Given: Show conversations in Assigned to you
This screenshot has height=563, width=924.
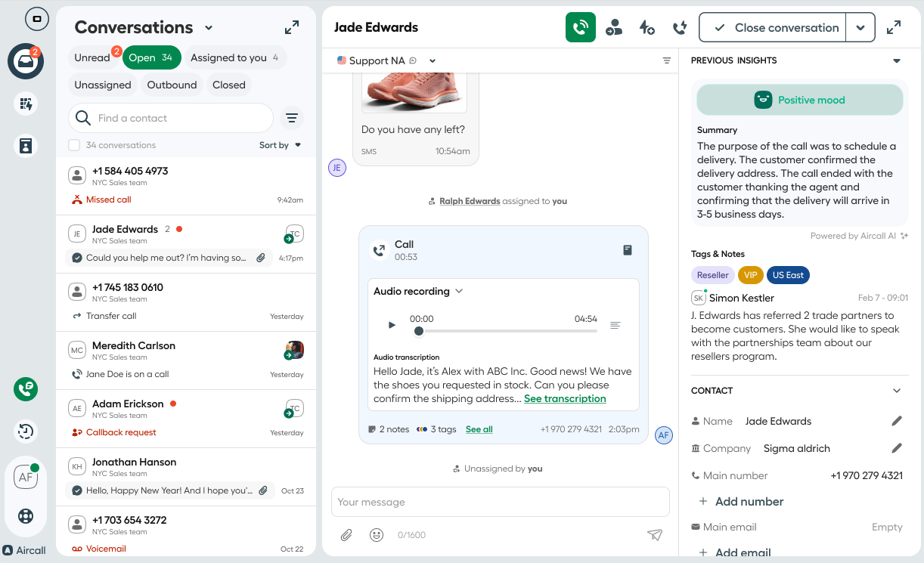Looking at the screenshot, I should (234, 57).
